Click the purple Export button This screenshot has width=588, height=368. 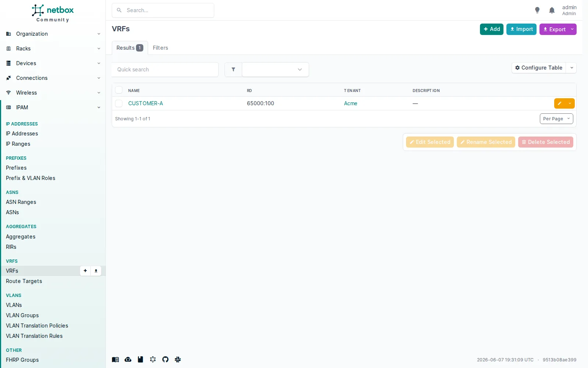554,29
